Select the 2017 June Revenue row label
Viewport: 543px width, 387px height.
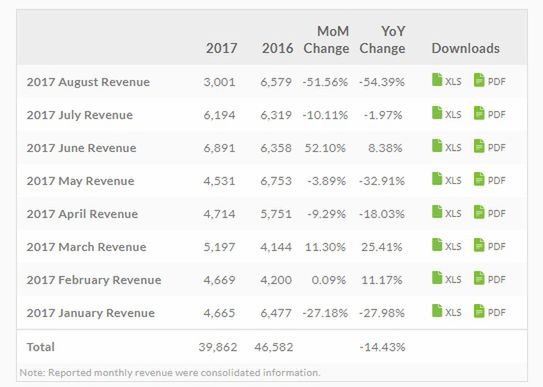[x=81, y=148]
